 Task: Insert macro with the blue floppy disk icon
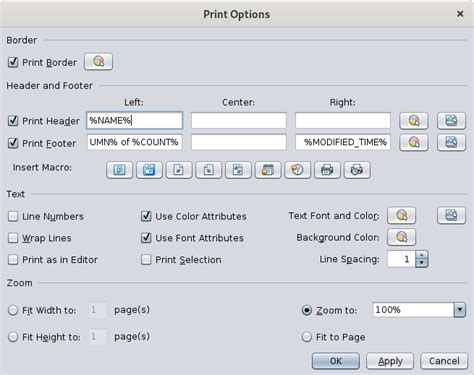(149, 170)
